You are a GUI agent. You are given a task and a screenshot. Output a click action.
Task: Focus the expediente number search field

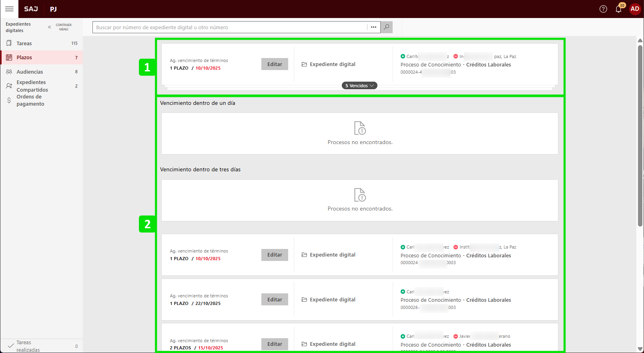[230, 27]
